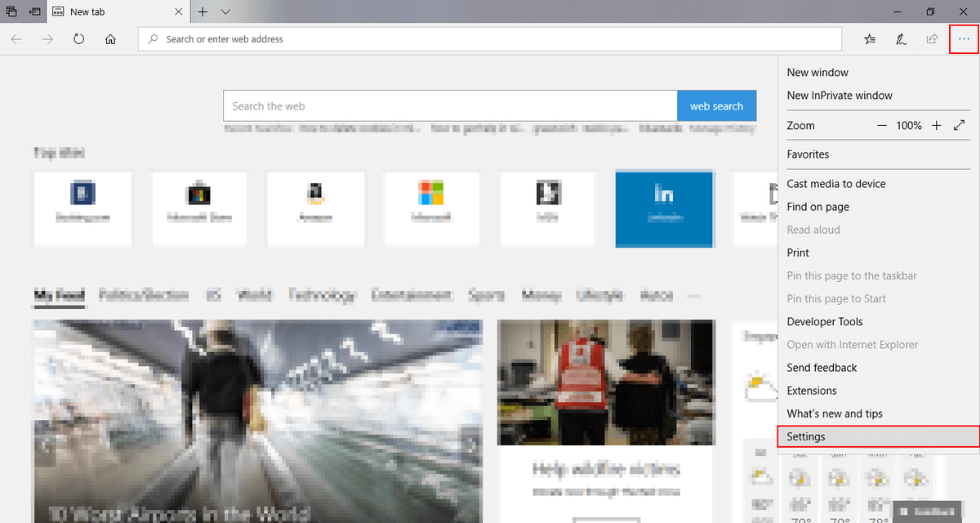This screenshot has width=980, height=523.
Task: Click the Add notes pen icon
Action: pyautogui.click(x=901, y=38)
